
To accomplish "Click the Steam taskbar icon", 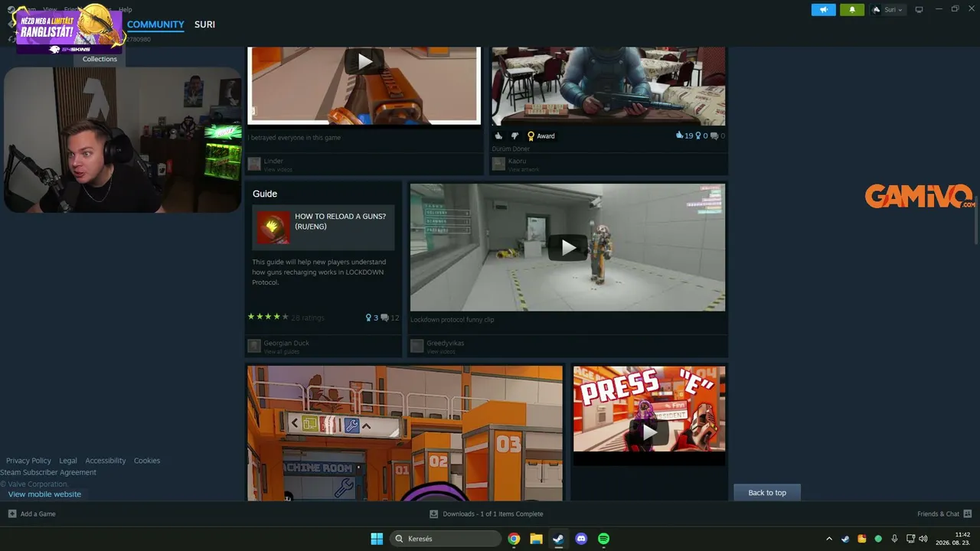I will (558, 539).
